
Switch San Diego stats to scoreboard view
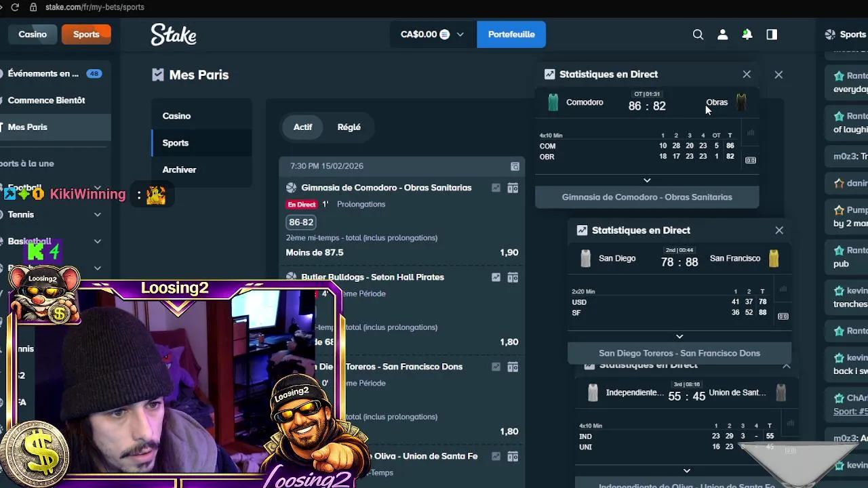(783, 316)
